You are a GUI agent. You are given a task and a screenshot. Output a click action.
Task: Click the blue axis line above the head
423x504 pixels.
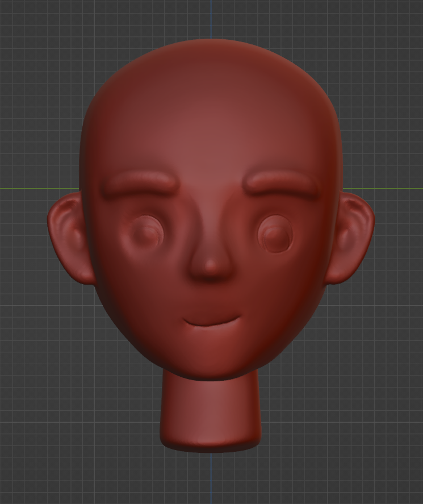211,17
